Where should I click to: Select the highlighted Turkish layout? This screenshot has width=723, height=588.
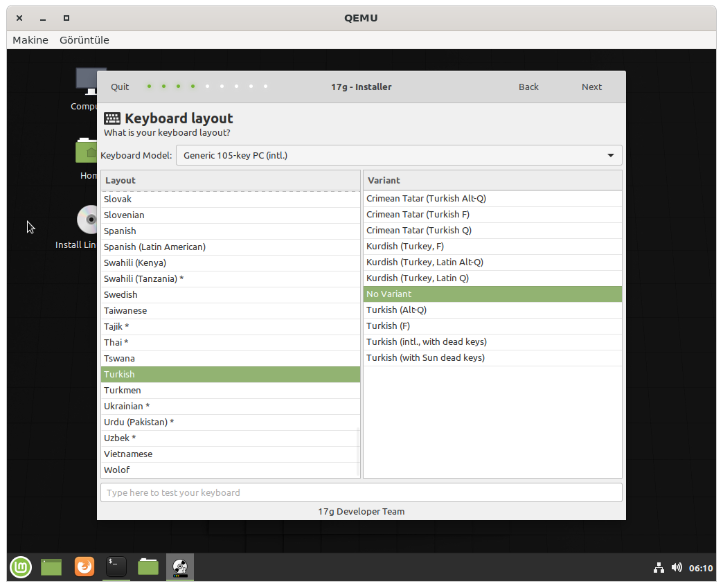(231, 375)
